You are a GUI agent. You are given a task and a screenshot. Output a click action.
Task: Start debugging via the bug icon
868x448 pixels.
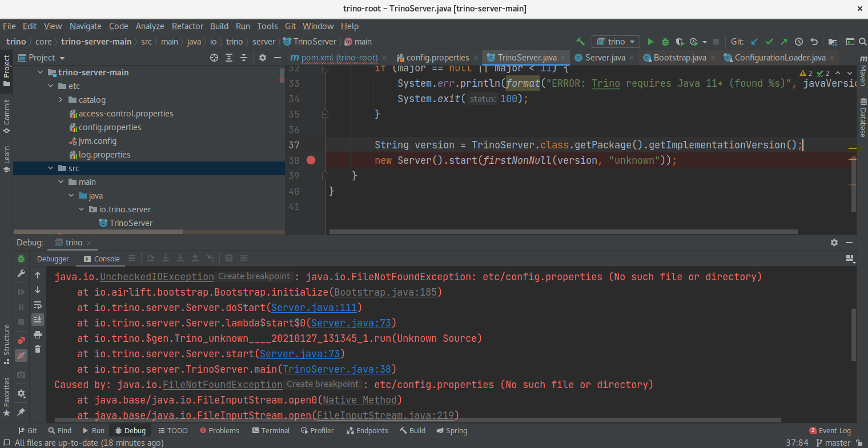664,42
